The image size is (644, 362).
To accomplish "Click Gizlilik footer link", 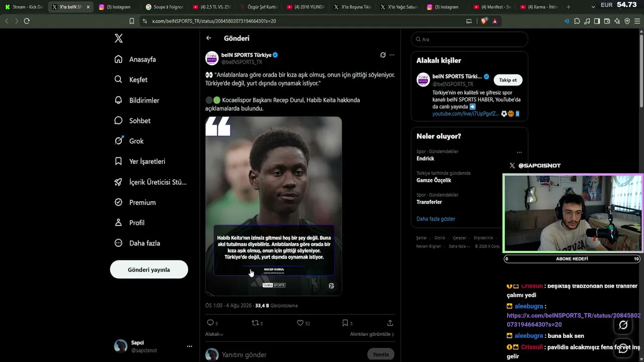I will coord(440,238).
